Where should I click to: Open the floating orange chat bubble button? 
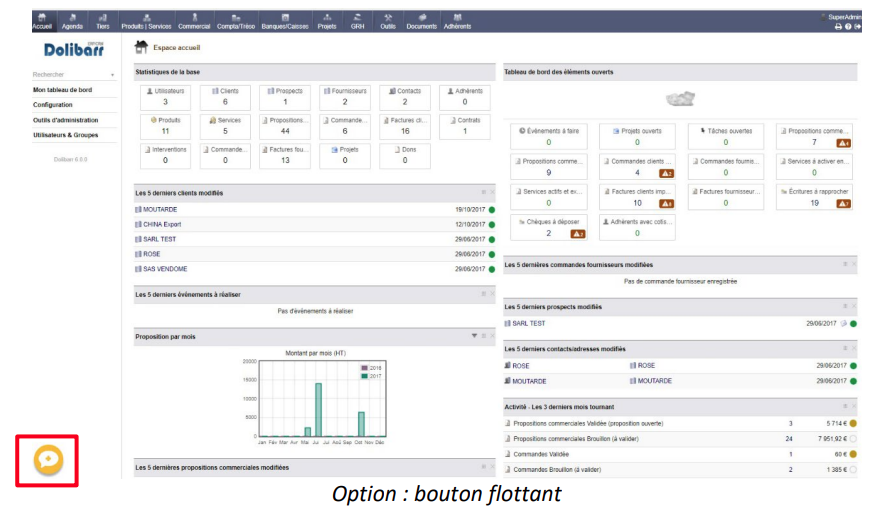[x=48, y=459]
